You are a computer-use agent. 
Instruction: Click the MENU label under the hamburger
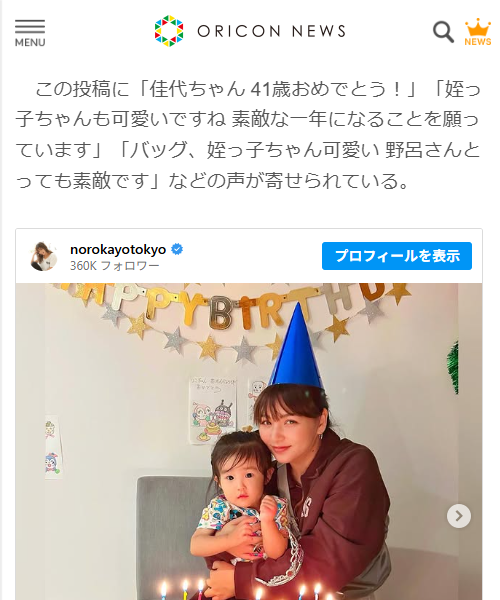pos(30,42)
